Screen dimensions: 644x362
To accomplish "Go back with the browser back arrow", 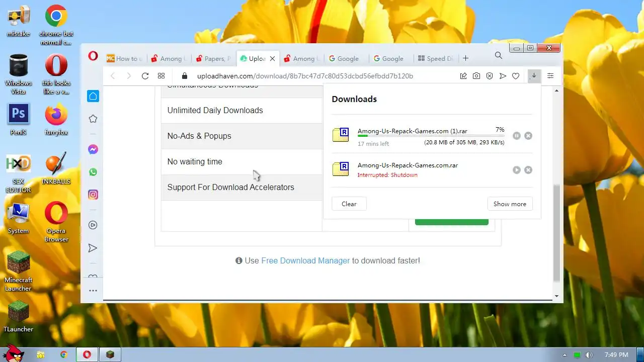I will [x=113, y=76].
